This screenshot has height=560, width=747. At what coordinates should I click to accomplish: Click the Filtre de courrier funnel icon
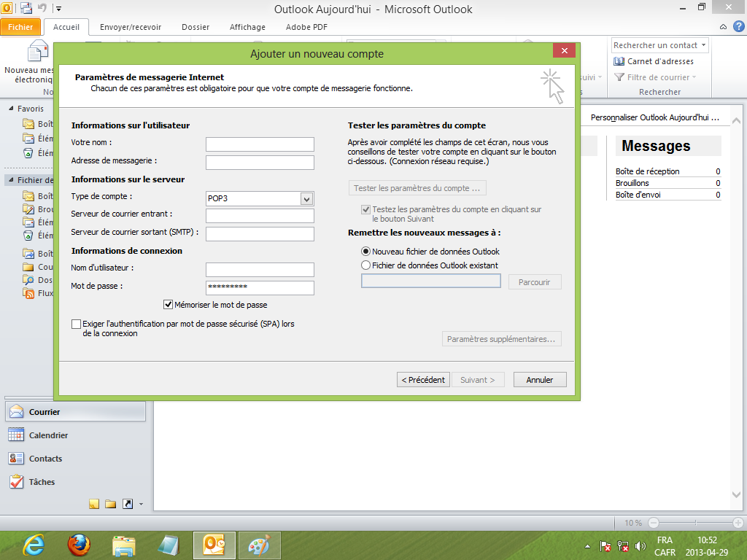[619, 77]
